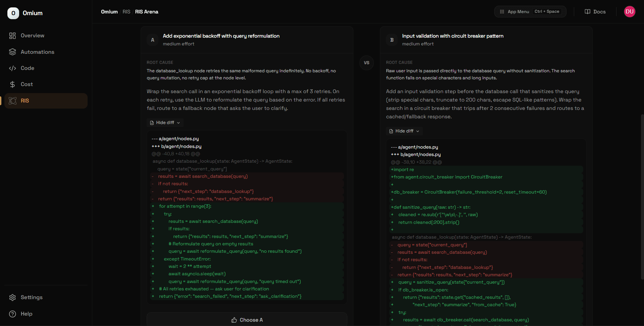This screenshot has width=644, height=326.
Task: Click the VS badge between options
Action: (366, 63)
